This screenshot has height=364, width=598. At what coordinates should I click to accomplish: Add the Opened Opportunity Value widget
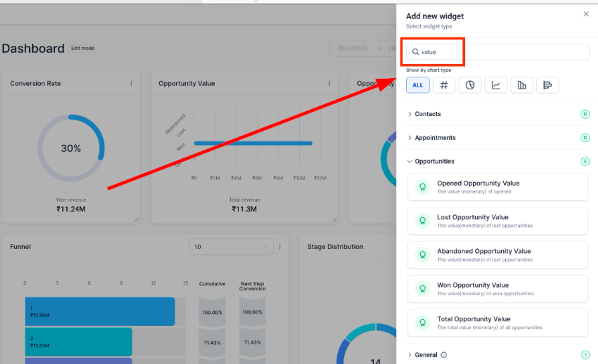(498, 187)
